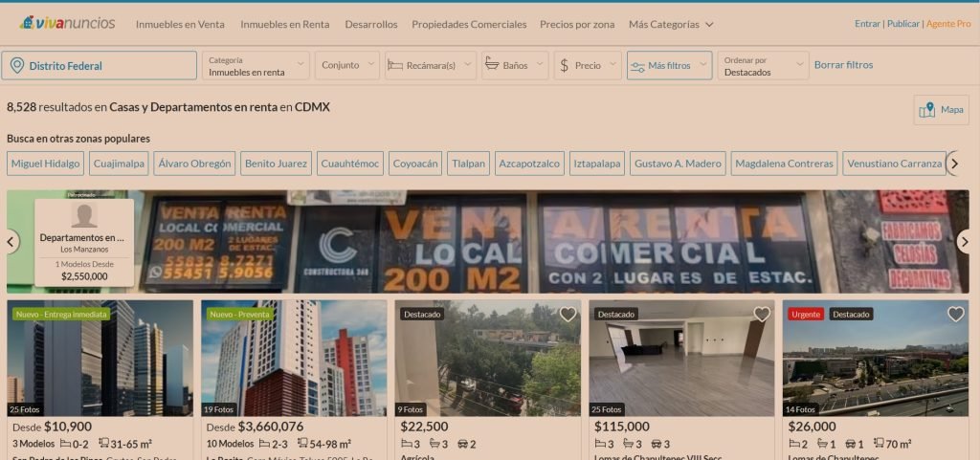Select the Magdalena Contreras zone chip
This screenshot has width=980, height=460.
[x=785, y=164]
